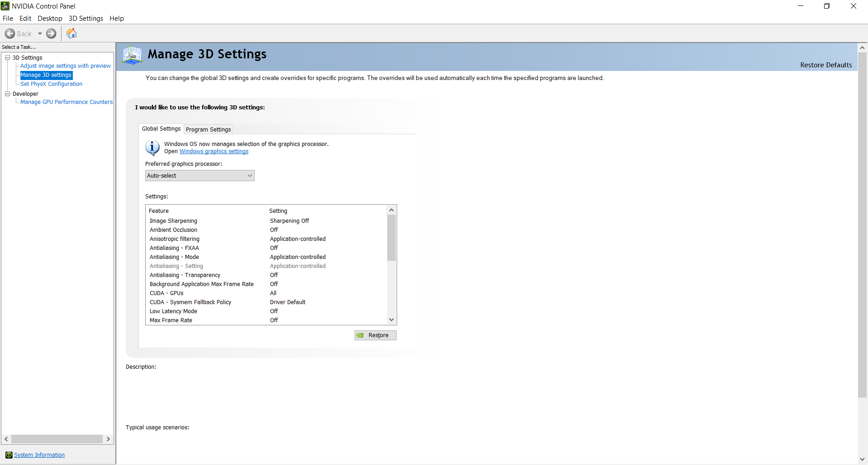Collapse the Developer tree node
This screenshot has height=465, width=868.
(x=8, y=94)
